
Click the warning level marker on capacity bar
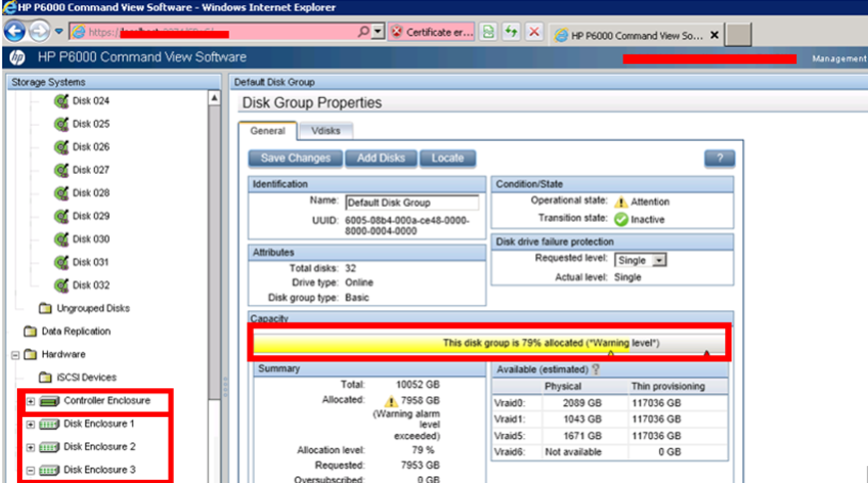[610, 352]
